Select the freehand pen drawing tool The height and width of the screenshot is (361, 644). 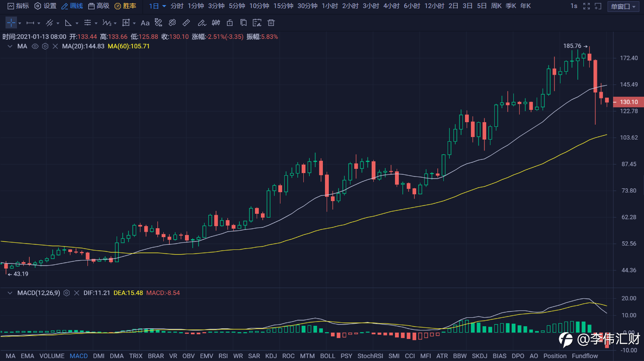(202, 23)
